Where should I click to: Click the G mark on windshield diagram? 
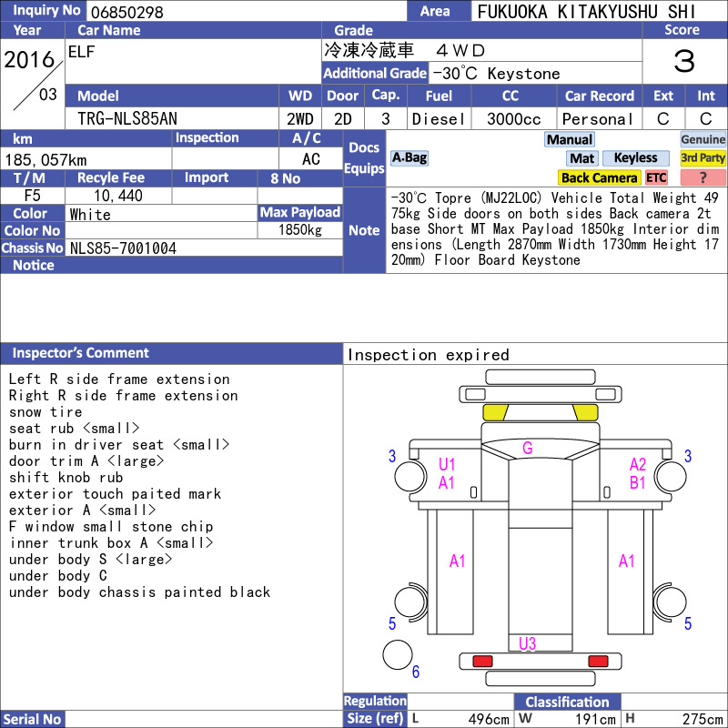click(x=528, y=448)
